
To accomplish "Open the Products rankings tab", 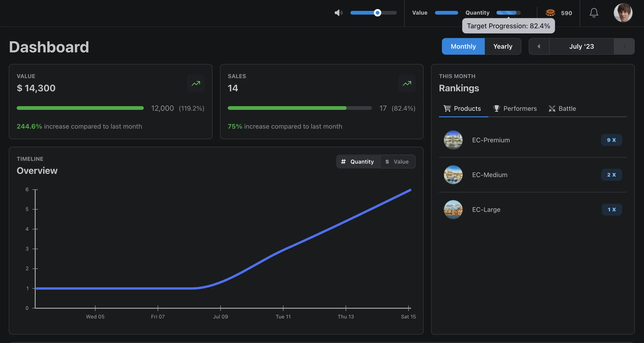I will pyautogui.click(x=463, y=109).
